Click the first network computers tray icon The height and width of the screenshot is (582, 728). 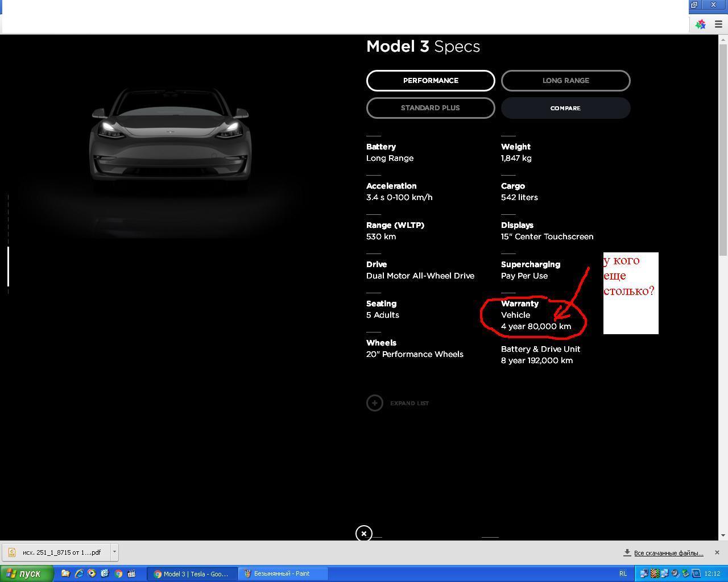(644, 573)
